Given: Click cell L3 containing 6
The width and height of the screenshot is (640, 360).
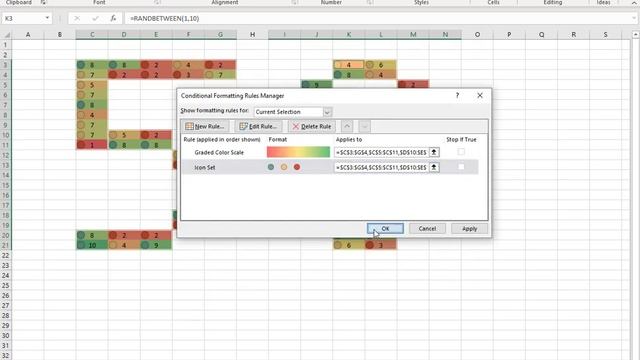Looking at the screenshot, I should coord(381,64).
